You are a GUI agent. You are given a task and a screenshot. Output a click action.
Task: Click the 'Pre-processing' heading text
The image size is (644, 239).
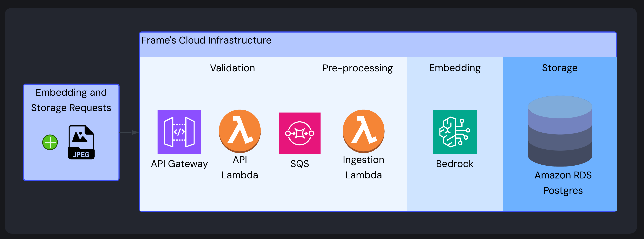coord(358,68)
